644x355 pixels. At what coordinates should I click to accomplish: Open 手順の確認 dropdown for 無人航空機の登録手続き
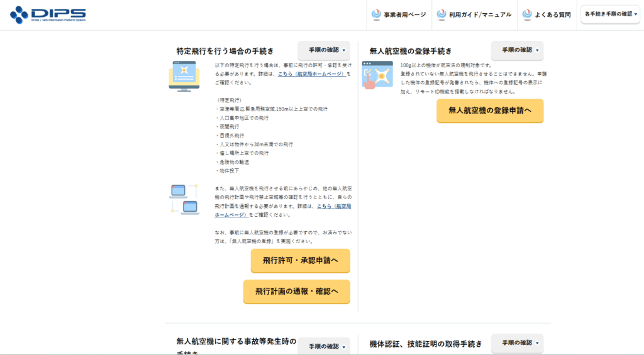[x=517, y=50]
